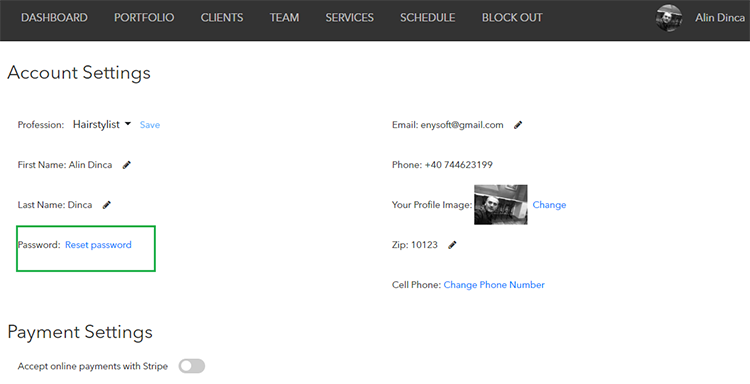Screen dimensions: 750x384
Task: Click the First Name: Alin Dinca text
Action: click(65, 165)
